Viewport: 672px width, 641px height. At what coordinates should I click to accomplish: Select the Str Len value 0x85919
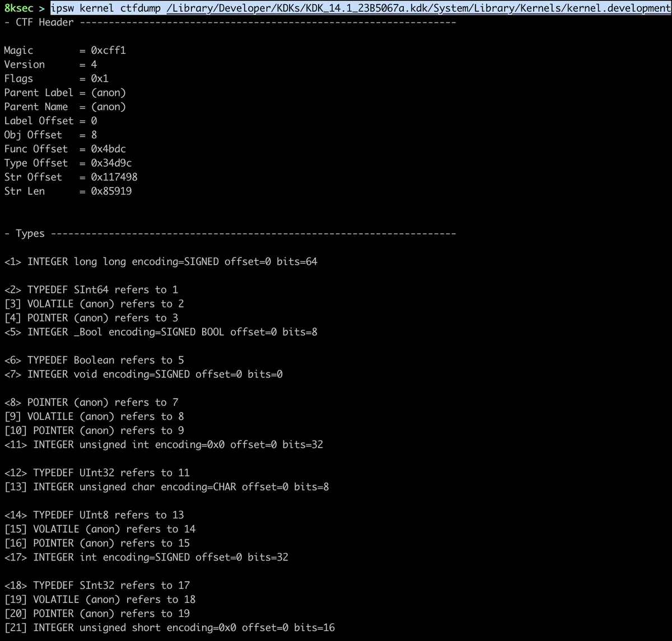[x=111, y=191]
